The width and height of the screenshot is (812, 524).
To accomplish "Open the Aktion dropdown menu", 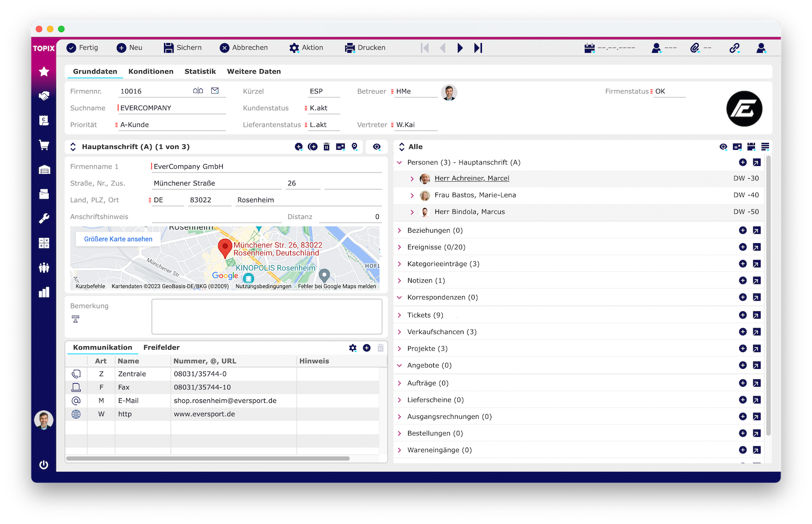I will [306, 48].
